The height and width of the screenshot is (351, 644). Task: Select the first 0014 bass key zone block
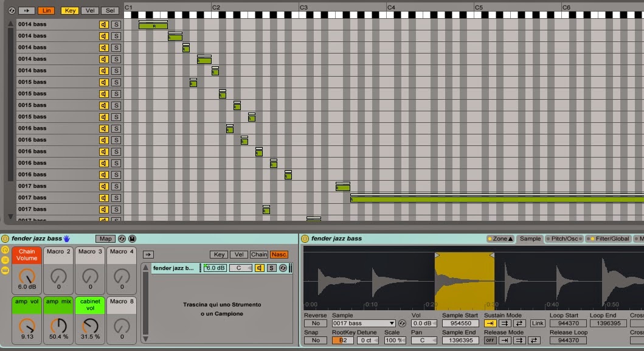[153, 26]
